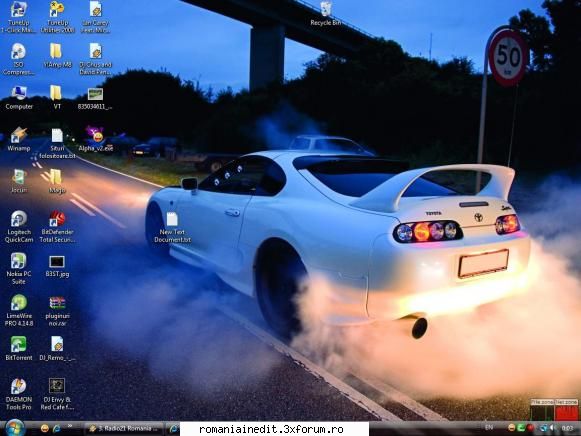The image size is (581, 436).
Task: Click the volume speaker tray icon
Action: point(553,428)
